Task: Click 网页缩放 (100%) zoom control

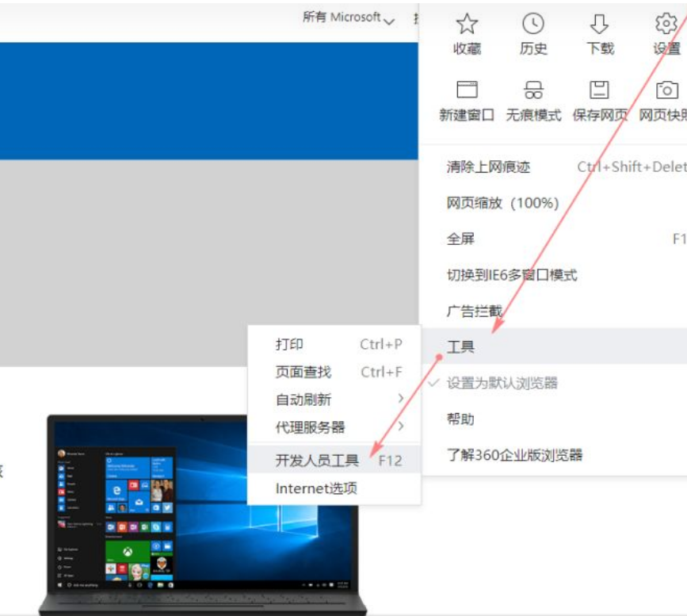Action: pos(502,203)
